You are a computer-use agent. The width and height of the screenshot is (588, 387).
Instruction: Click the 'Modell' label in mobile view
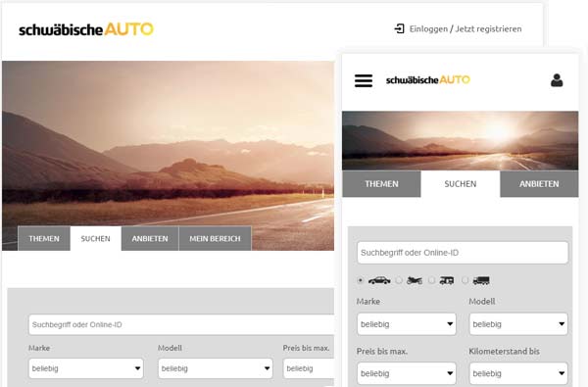coord(482,302)
